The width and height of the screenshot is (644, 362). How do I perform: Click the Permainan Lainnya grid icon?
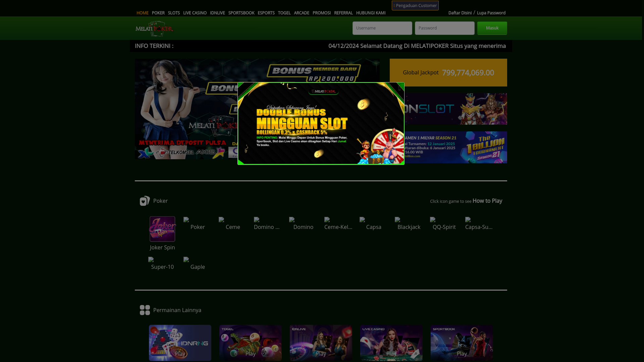point(145,310)
